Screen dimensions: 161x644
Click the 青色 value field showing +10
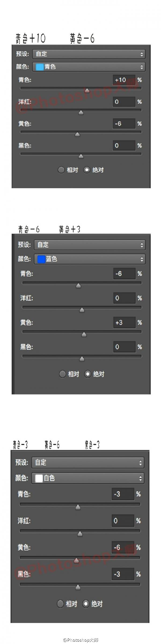pyautogui.click(x=124, y=80)
